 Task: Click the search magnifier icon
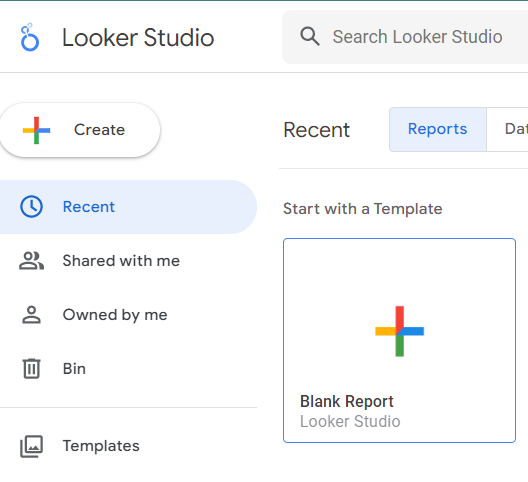pos(310,36)
